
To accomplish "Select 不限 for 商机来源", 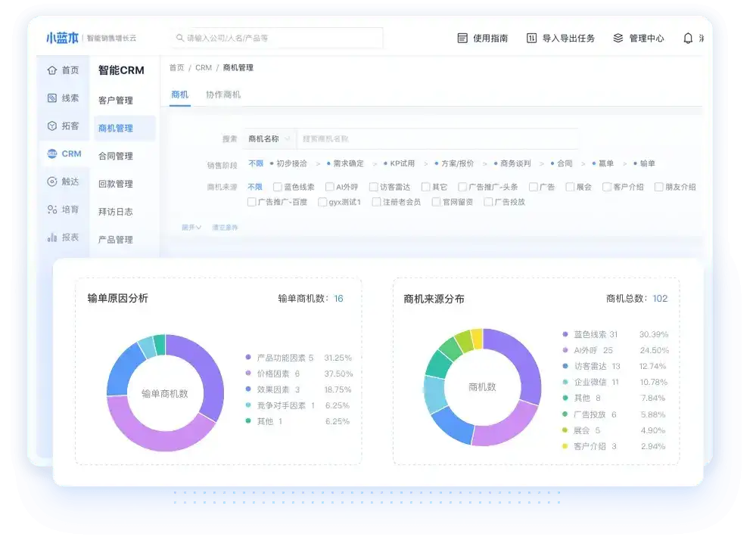I will 255,187.
